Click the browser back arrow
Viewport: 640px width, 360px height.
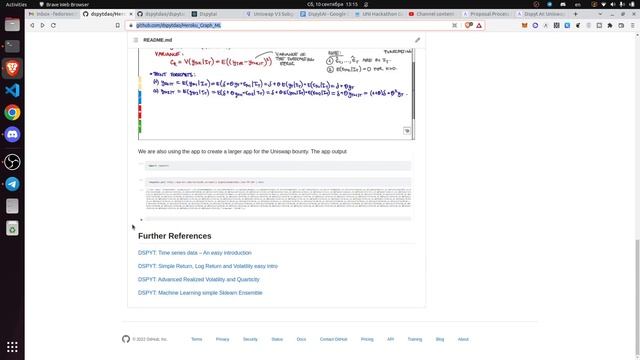pos(32,25)
